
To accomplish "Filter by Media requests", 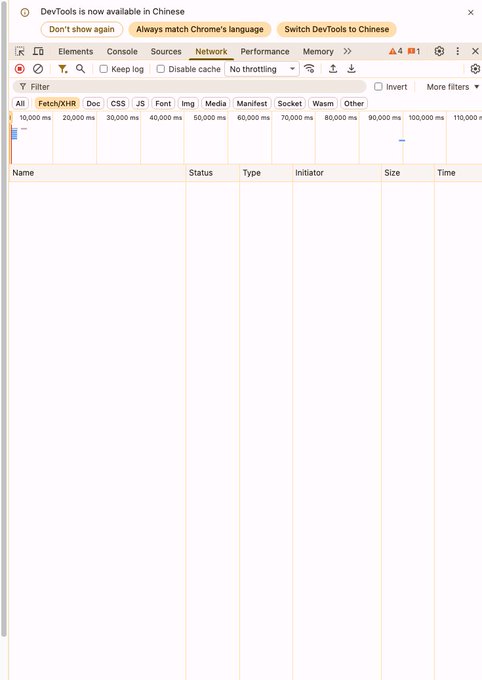I will 216,104.
